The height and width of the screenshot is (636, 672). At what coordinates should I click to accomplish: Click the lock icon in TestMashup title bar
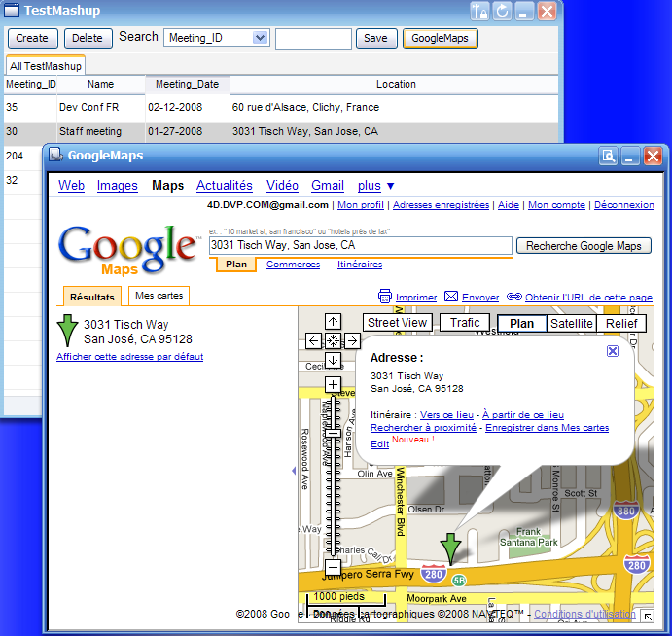point(479,12)
